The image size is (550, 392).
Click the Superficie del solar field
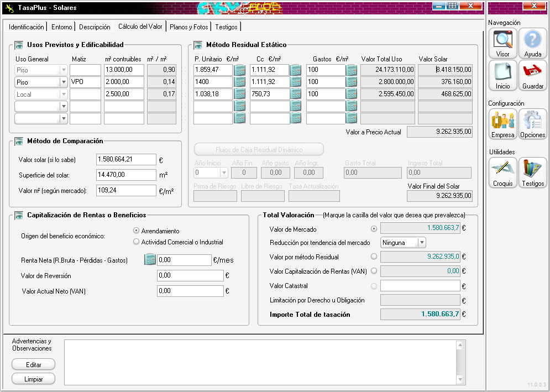[125, 175]
